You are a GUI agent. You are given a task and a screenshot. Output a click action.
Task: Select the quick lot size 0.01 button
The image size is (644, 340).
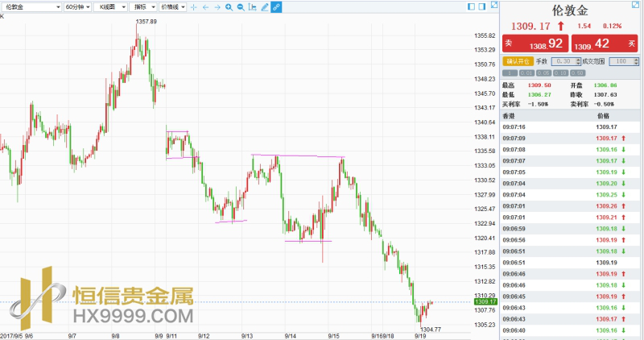526,73
